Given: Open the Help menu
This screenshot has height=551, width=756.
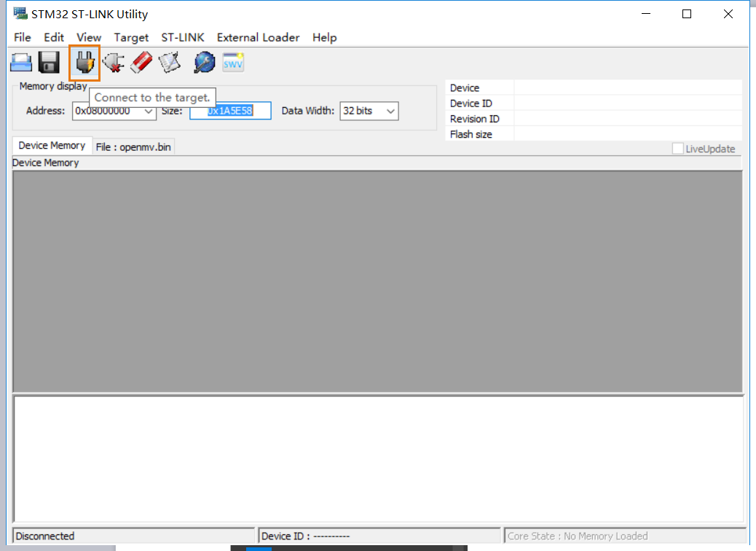Looking at the screenshot, I should click(x=325, y=38).
